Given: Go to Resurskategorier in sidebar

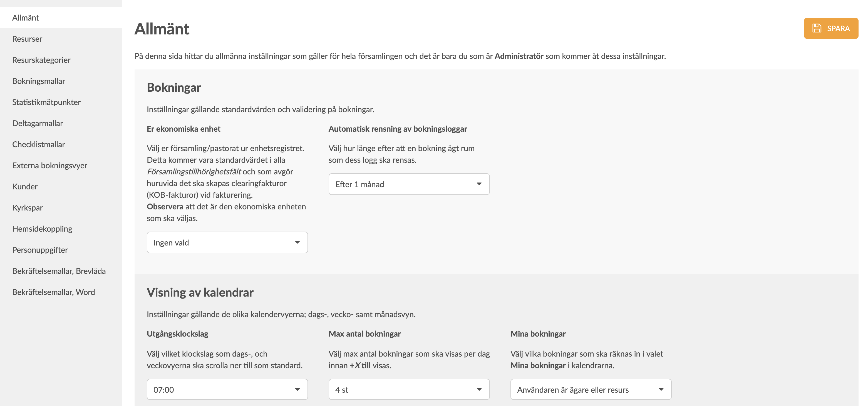Looking at the screenshot, I should [41, 60].
